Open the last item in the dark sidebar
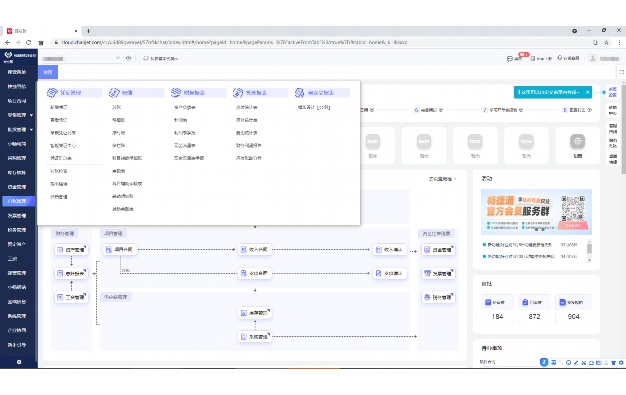The height and width of the screenshot is (395, 626). click(17, 345)
